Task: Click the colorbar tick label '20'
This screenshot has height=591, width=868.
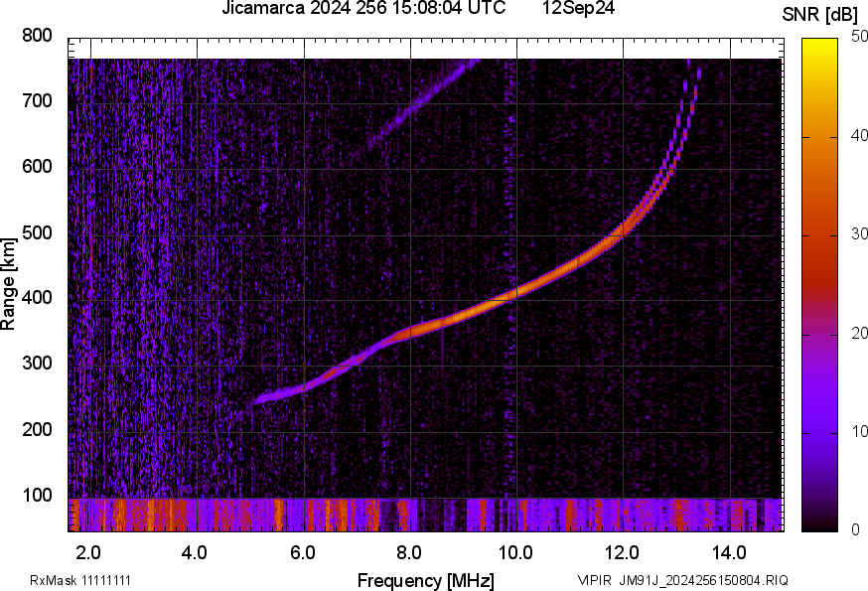Action: (859, 334)
